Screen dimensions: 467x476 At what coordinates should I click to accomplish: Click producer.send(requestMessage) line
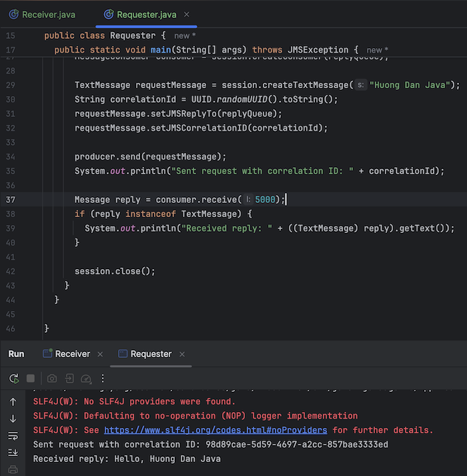(x=151, y=157)
